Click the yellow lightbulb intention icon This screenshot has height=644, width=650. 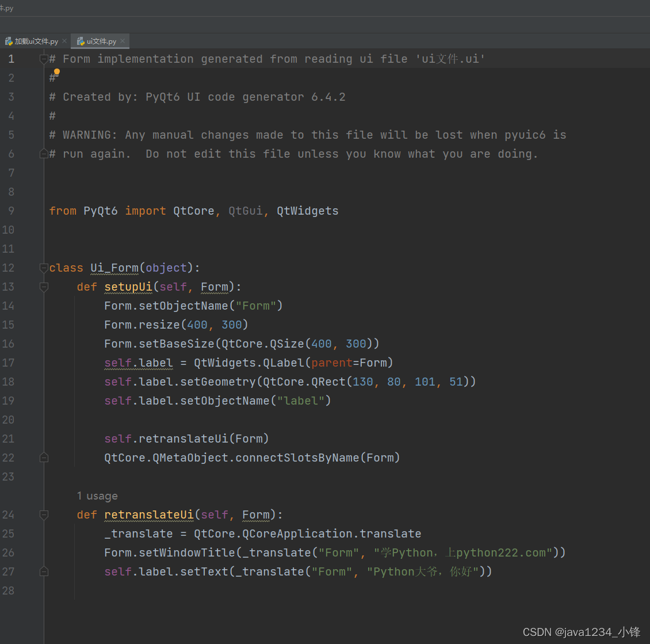point(57,73)
